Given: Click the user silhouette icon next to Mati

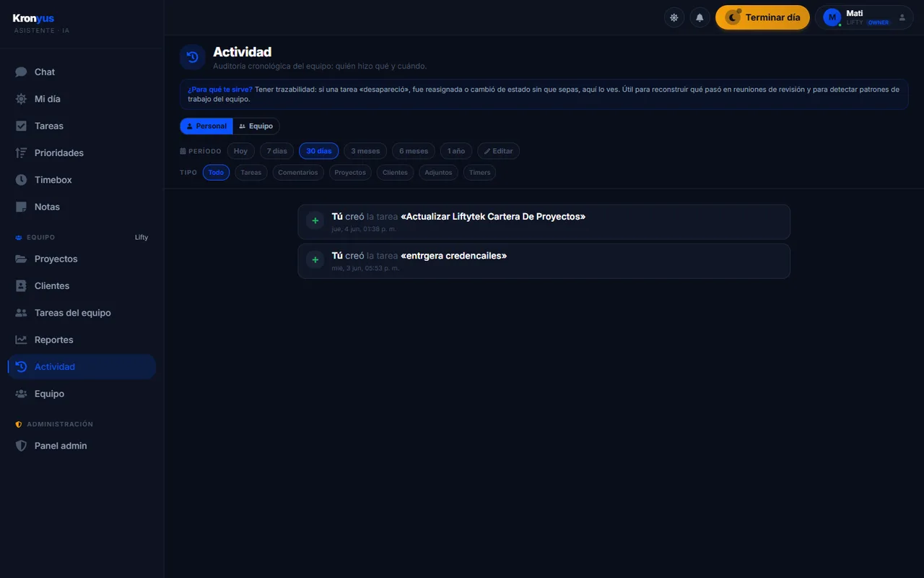Looking at the screenshot, I should click(x=902, y=17).
